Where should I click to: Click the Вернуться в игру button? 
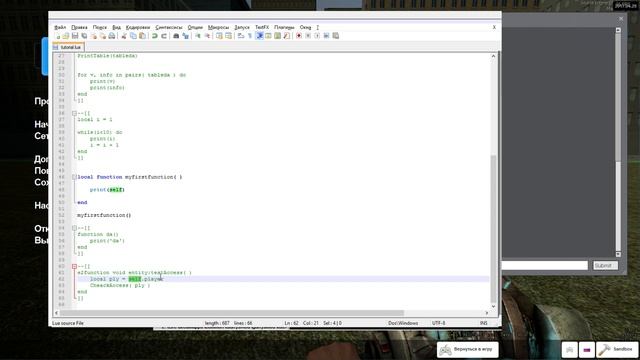pos(467,350)
